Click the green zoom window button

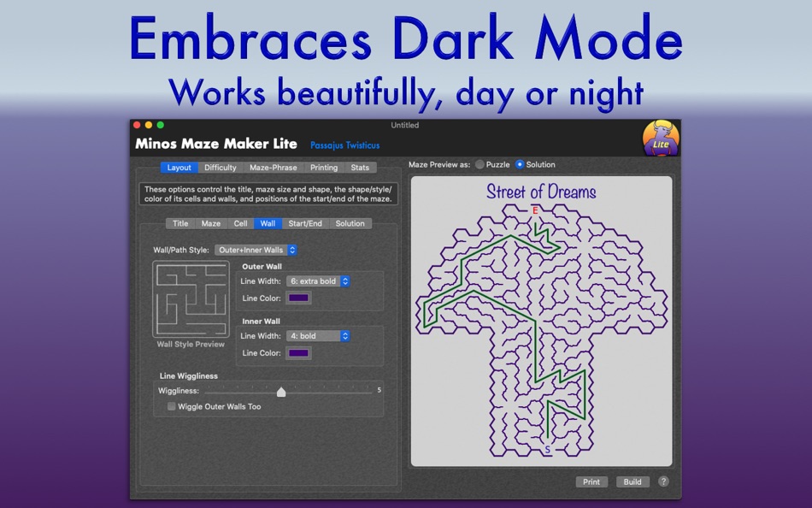161,125
